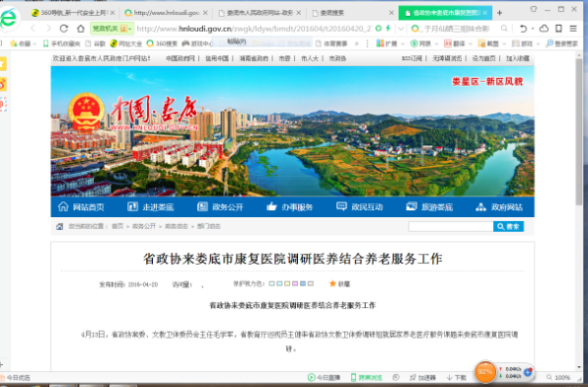Open the 湖南省政府 link in the top bar
This screenshot has width=588, height=387.
254,58
